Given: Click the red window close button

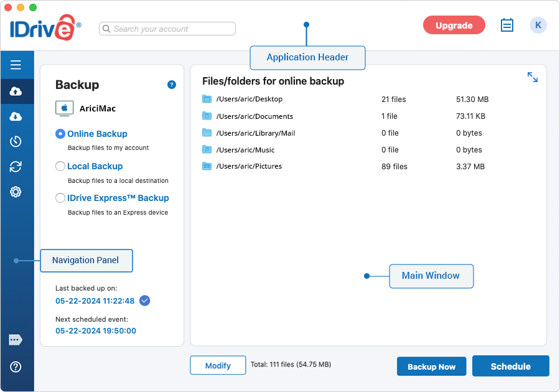Looking at the screenshot, I should point(8,7).
